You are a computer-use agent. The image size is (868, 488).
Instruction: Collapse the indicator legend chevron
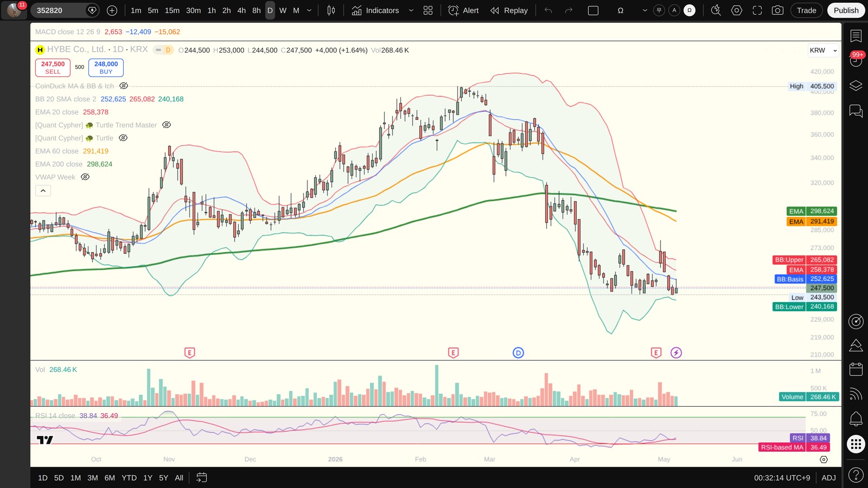43,190
